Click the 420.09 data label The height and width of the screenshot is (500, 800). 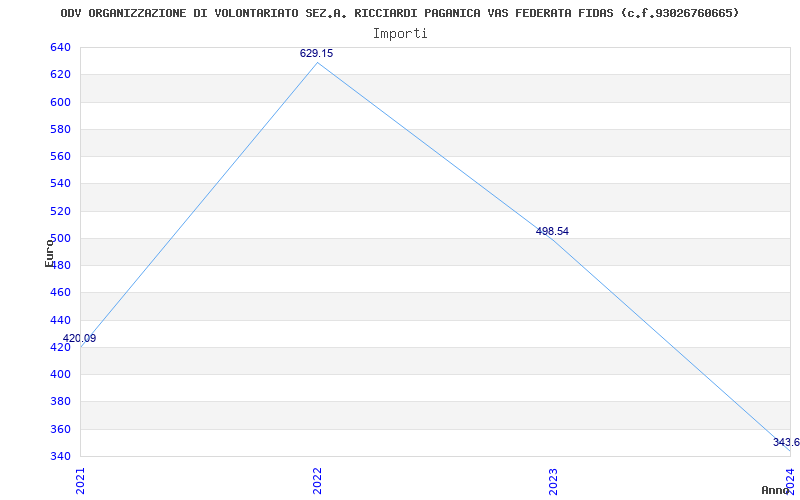click(79, 338)
